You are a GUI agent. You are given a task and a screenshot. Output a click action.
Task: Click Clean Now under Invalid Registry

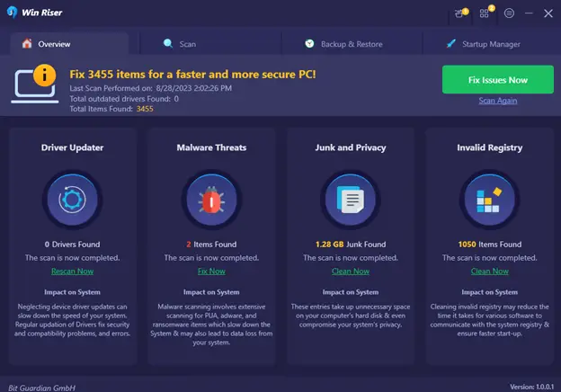click(x=490, y=271)
